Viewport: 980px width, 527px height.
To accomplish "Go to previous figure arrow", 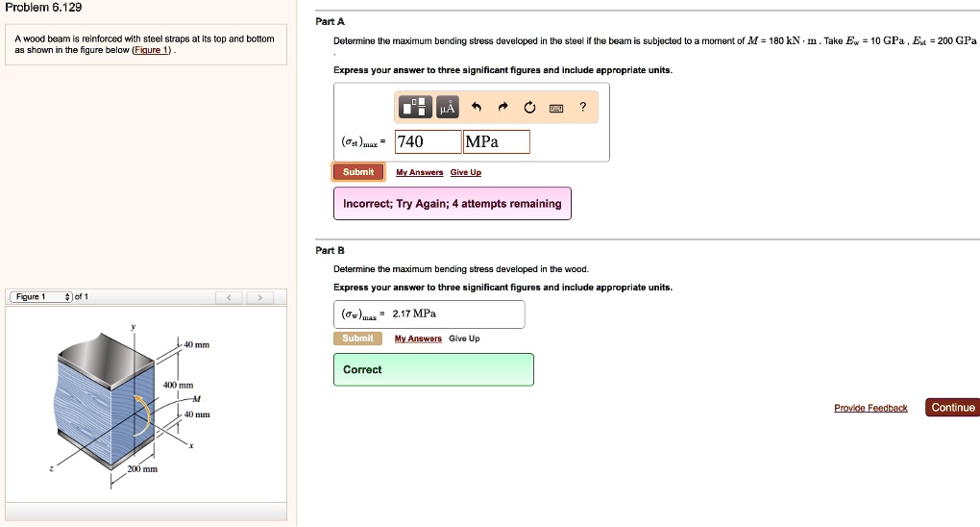I will tap(230, 297).
